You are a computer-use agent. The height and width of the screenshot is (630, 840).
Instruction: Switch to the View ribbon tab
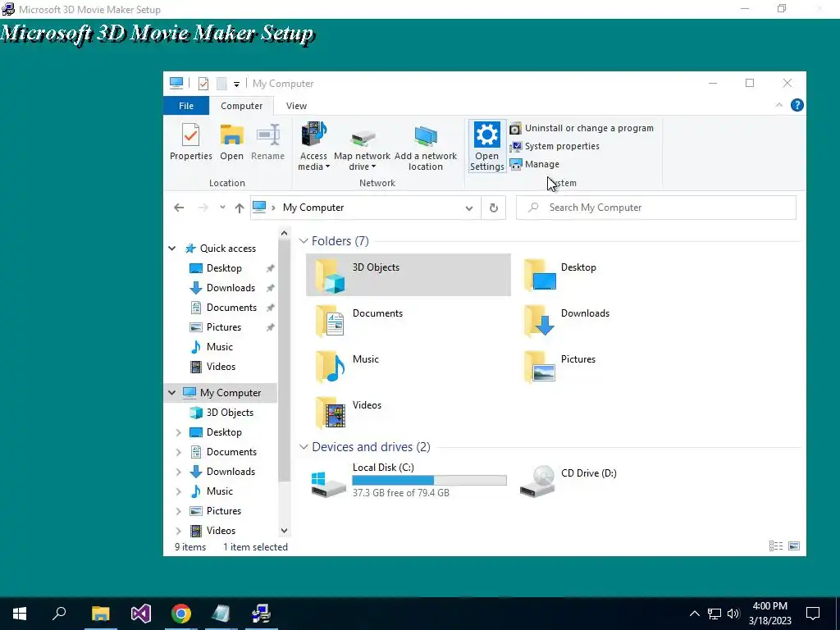[296, 106]
